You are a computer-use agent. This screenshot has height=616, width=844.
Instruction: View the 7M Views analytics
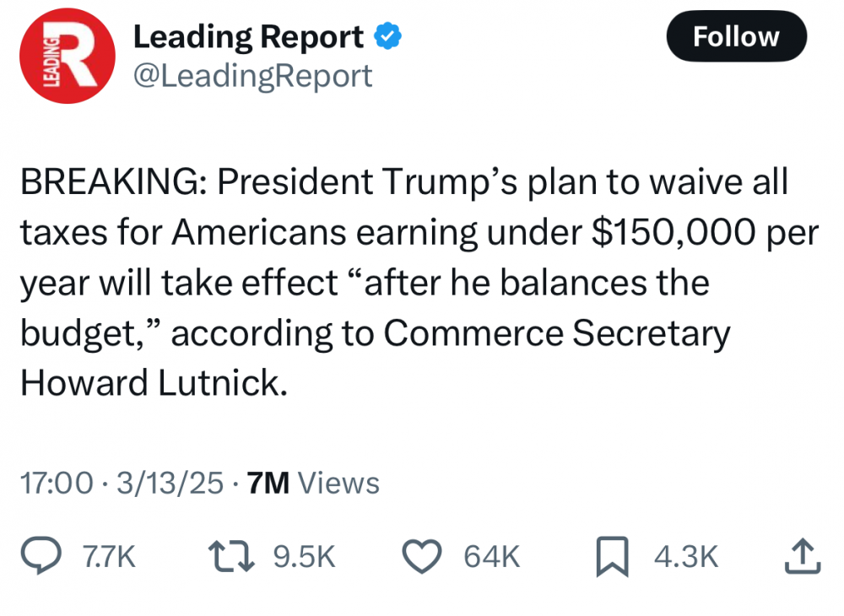click(311, 484)
